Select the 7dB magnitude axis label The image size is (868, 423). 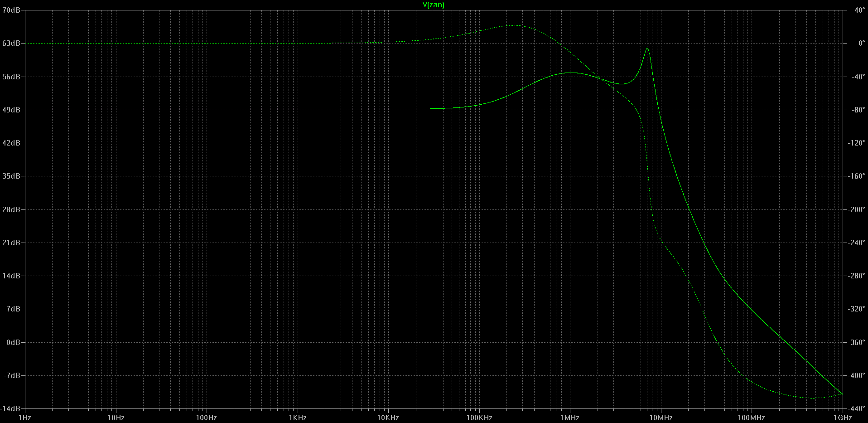click(x=13, y=309)
